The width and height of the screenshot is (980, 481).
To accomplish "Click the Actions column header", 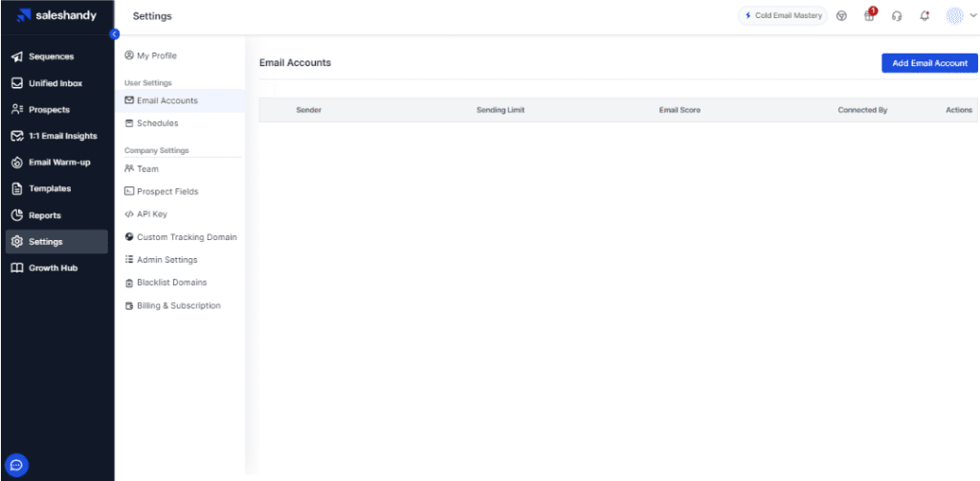I will click(x=959, y=110).
